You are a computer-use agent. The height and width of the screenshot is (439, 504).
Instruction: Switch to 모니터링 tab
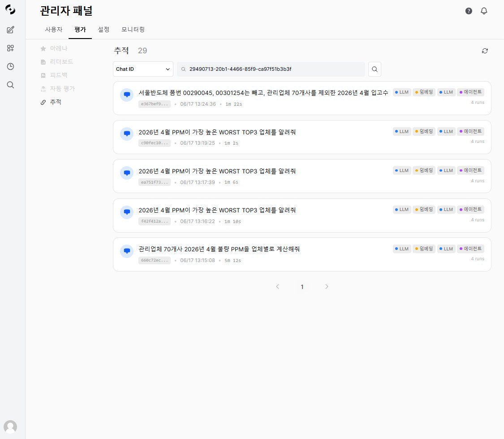click(x=133, y=30)
